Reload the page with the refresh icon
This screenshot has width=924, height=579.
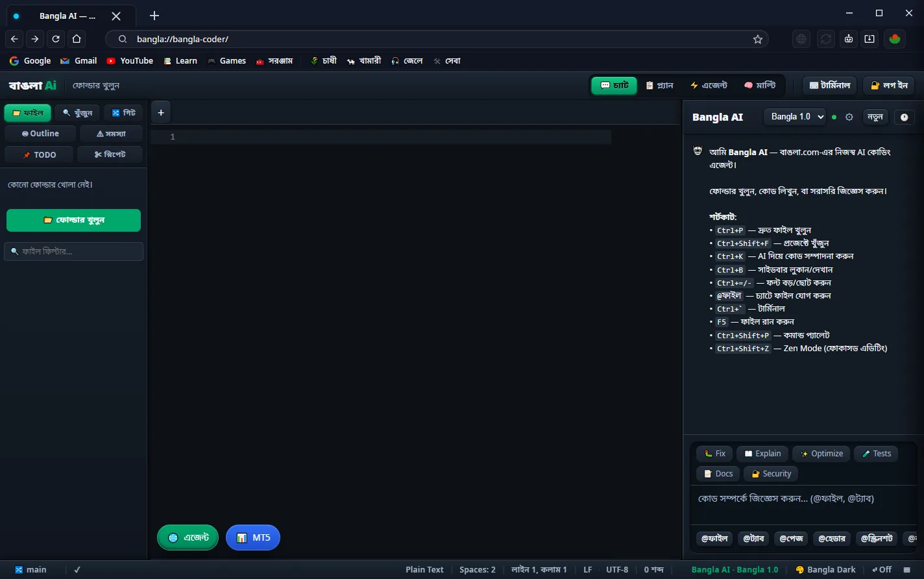tap(56, 39)
